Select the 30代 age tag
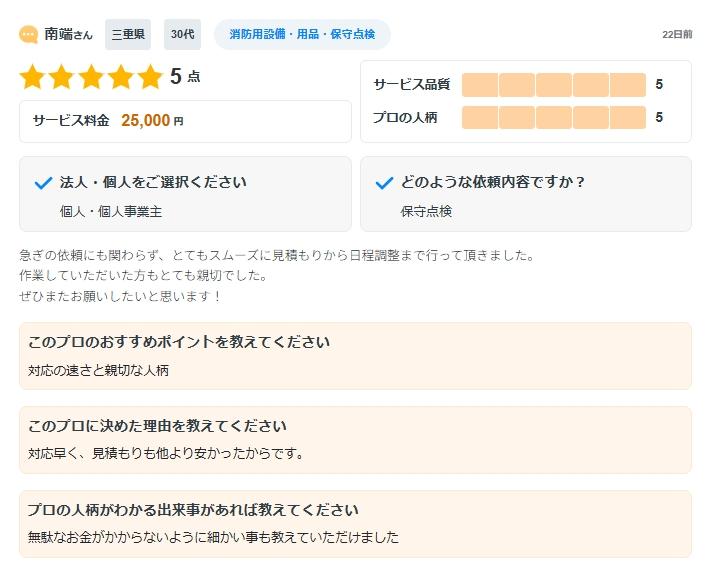 (182, 35)
